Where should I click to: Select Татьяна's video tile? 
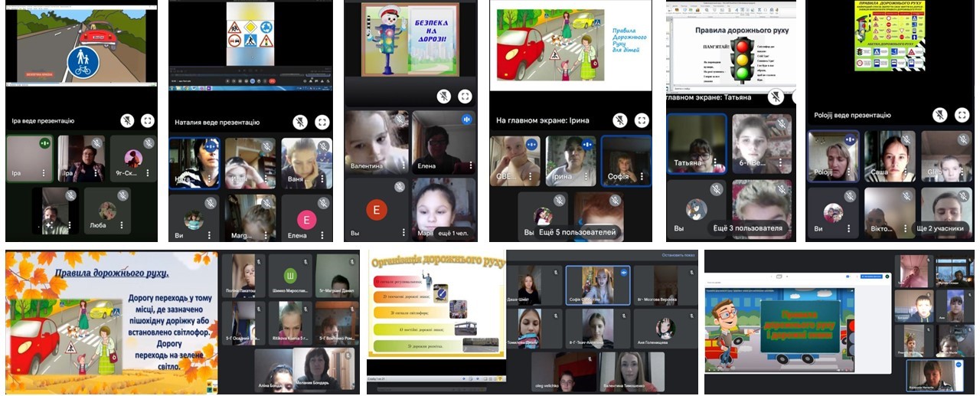pos(697,145)
